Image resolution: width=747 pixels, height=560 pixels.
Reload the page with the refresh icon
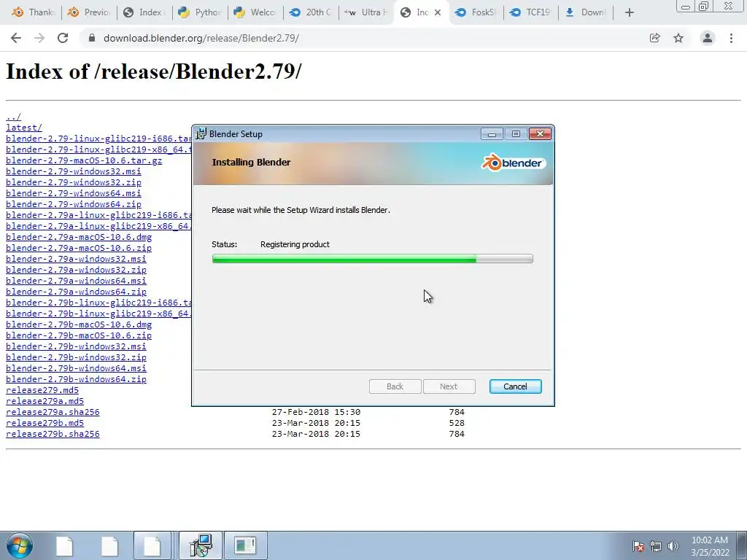(63, 38)
